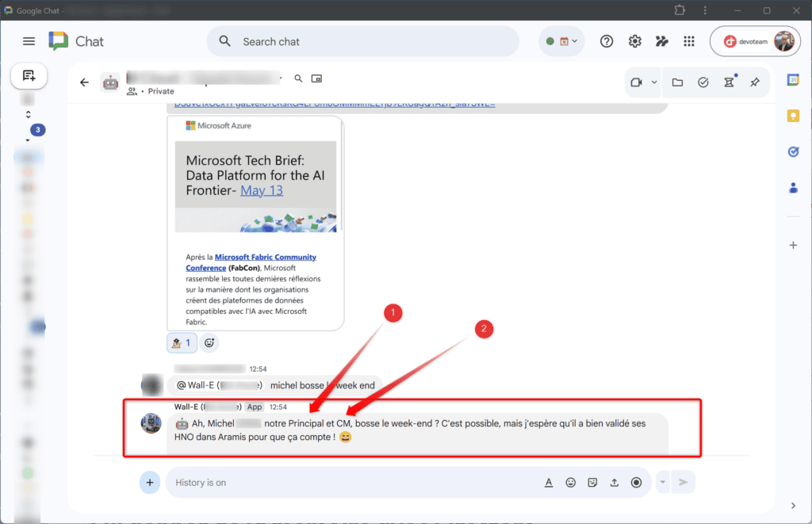Open the status indicator dropdown
The image size is (812, 524).
561,41
